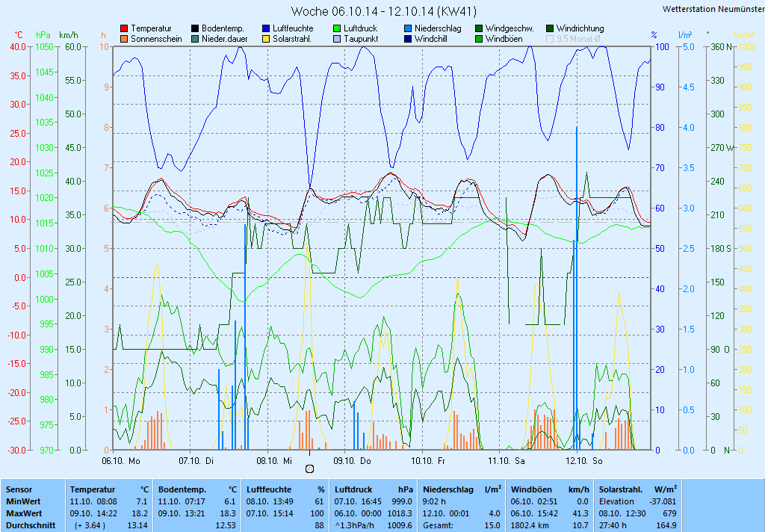Click the 09.10. Do date label
This screenshot has height=532, width=765.
[352, 461]
